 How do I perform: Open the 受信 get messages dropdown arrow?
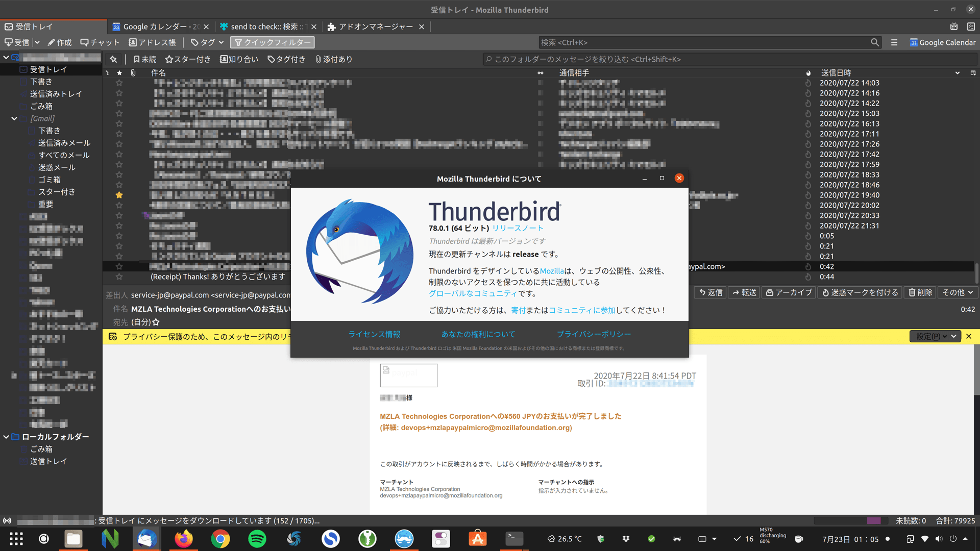[x=37, y=42]
